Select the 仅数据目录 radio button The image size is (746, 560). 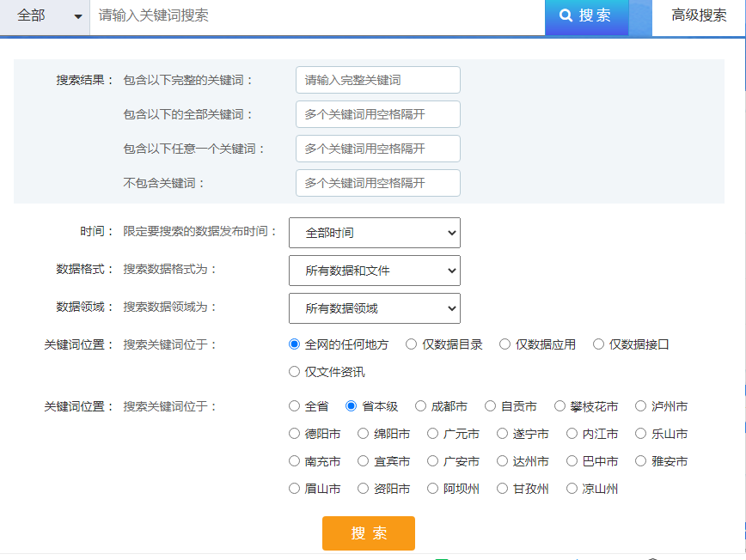412,344
